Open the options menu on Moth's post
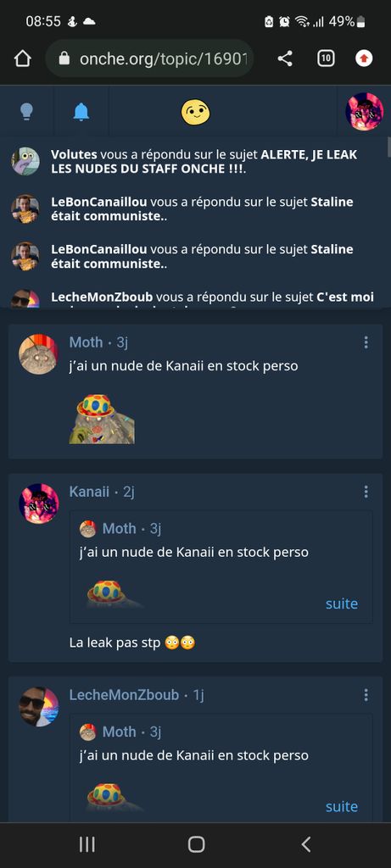The image size is (391, 868). pos(366,342)
